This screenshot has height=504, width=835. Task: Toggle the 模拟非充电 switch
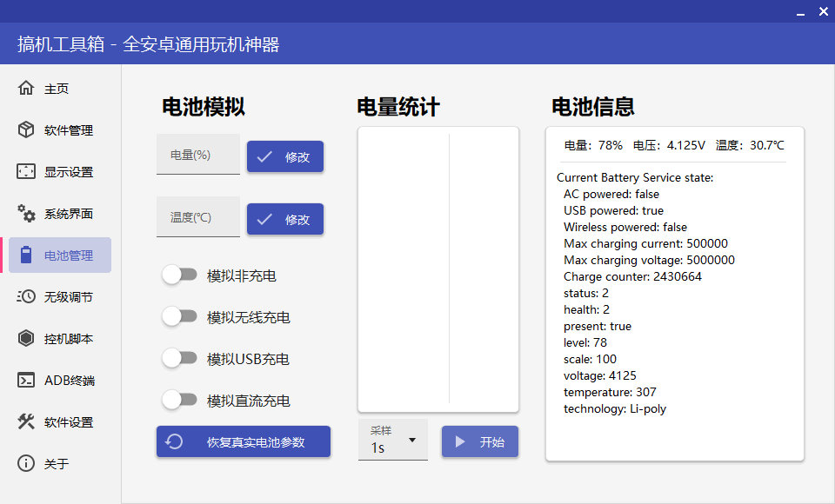[179, 275]
